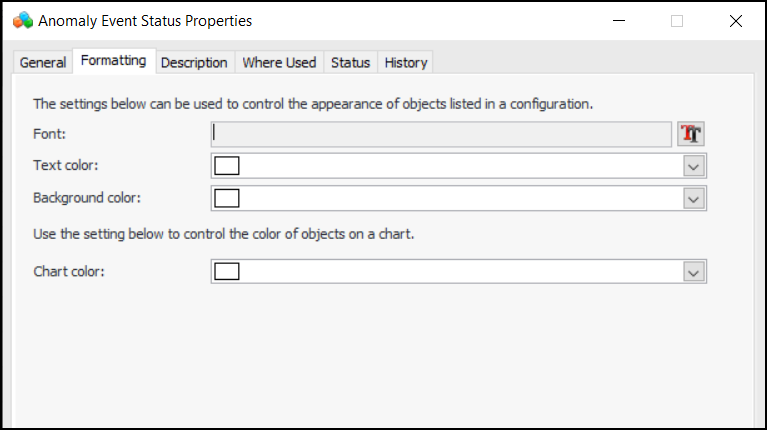
Task: Click the Anomaly Event Status Properties title text
Action: (x=145, y=20)
